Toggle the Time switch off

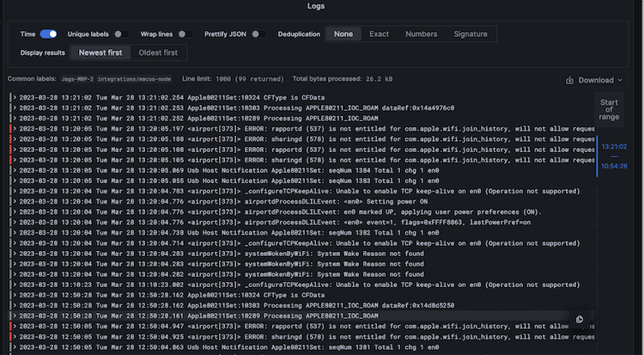48,34
